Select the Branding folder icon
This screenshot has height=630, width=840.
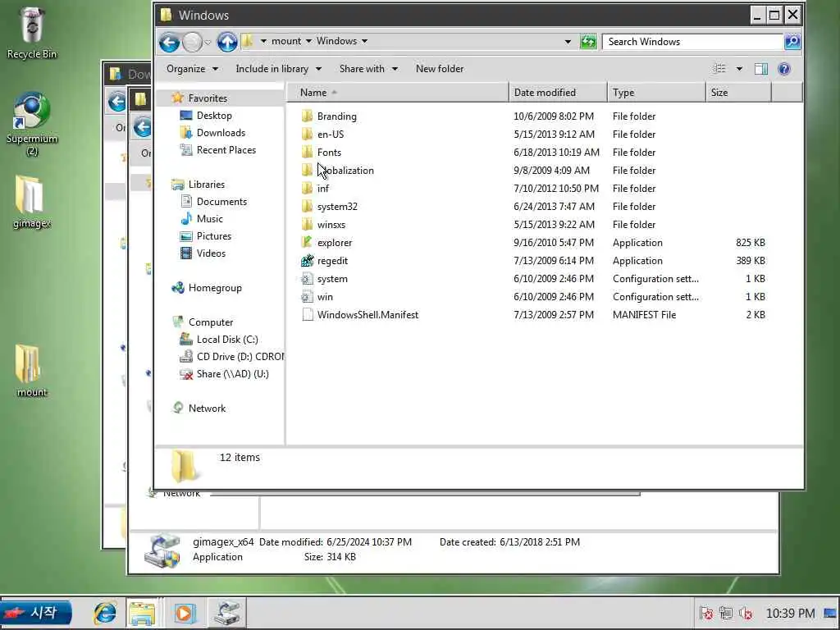click(x=307, y=116)
